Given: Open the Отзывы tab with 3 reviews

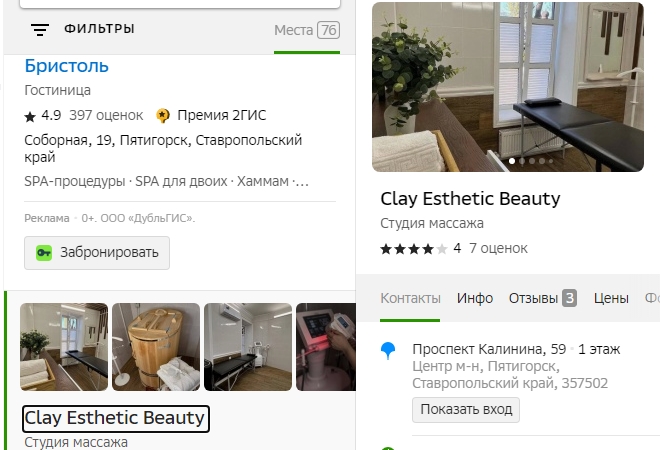Looking at the screenshot, I should coord(542,298).
